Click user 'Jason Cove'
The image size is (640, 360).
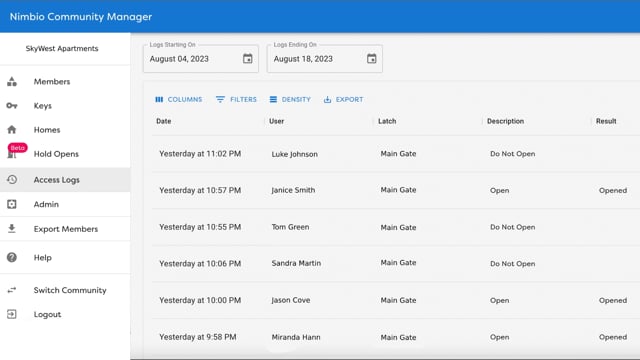(x=291, y=300)
